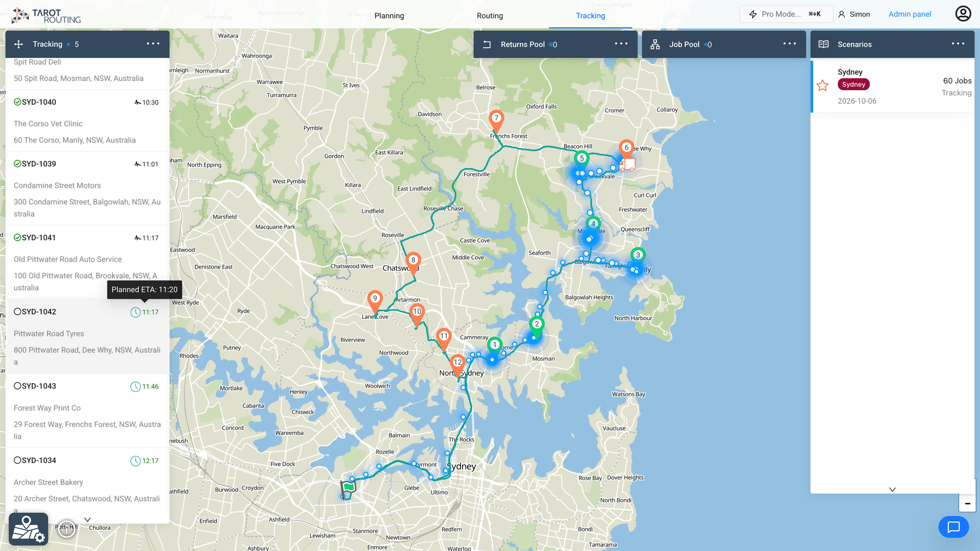Screen dimensions: 980x551
Task: Toggle the SYD-1043 pending status circle
Action: pos(17,386)
